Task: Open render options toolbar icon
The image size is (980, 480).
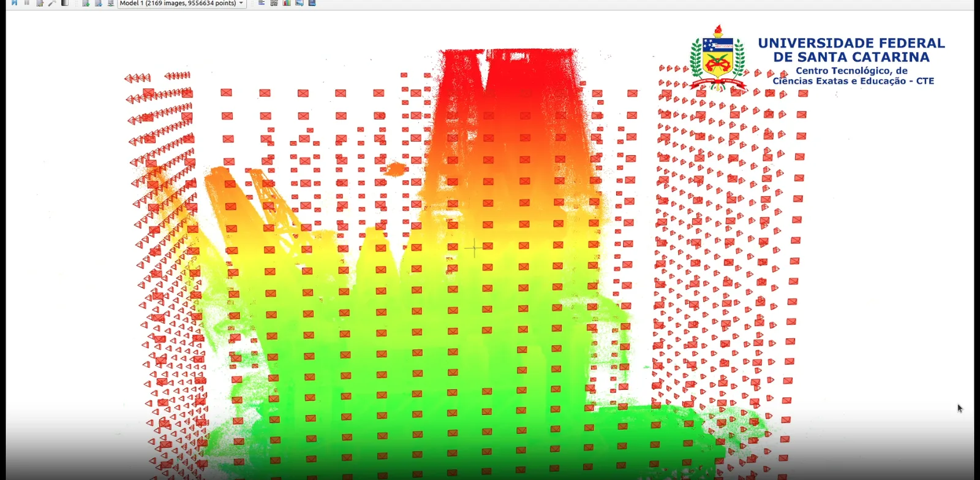Action: click(x=110, y=3)
